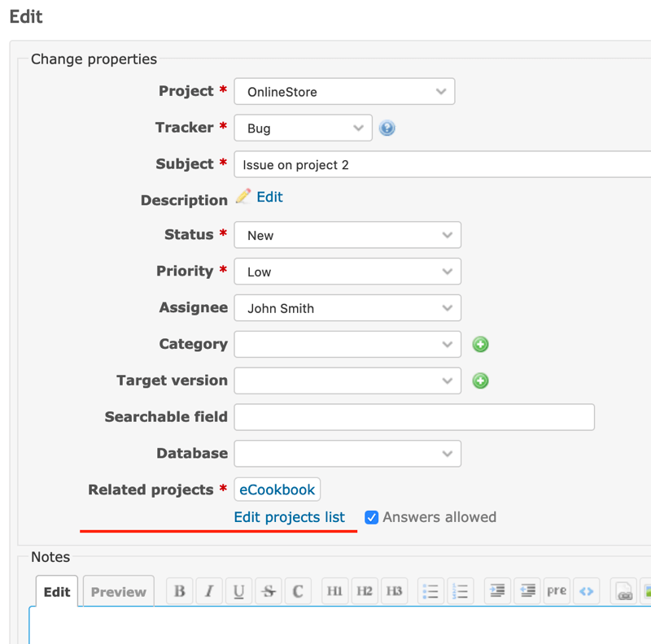651x644 pixels.
Task: Apply inline Code formatting (C button)
Action: 298,591
